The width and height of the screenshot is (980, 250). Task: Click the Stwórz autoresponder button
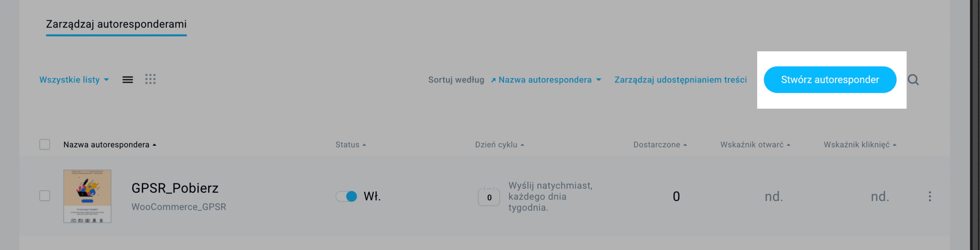coord(830,80)
